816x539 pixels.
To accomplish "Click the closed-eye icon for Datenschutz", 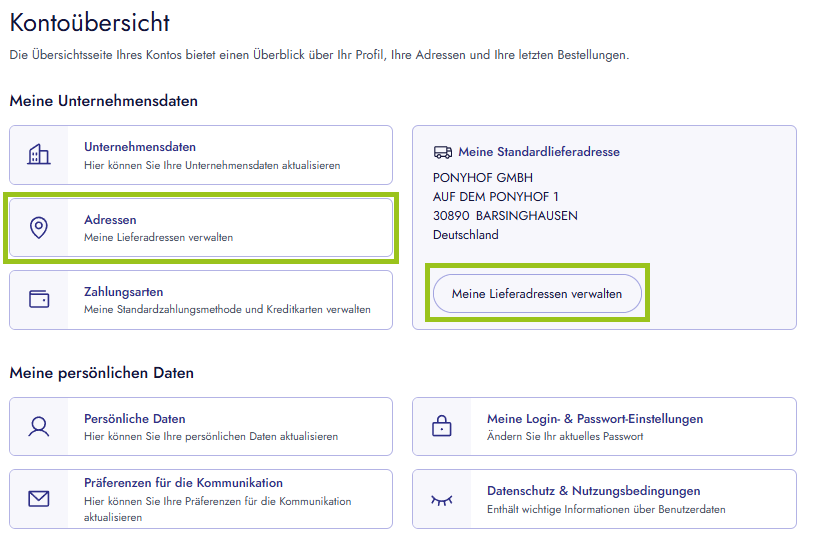I will (x=442, y=500).
